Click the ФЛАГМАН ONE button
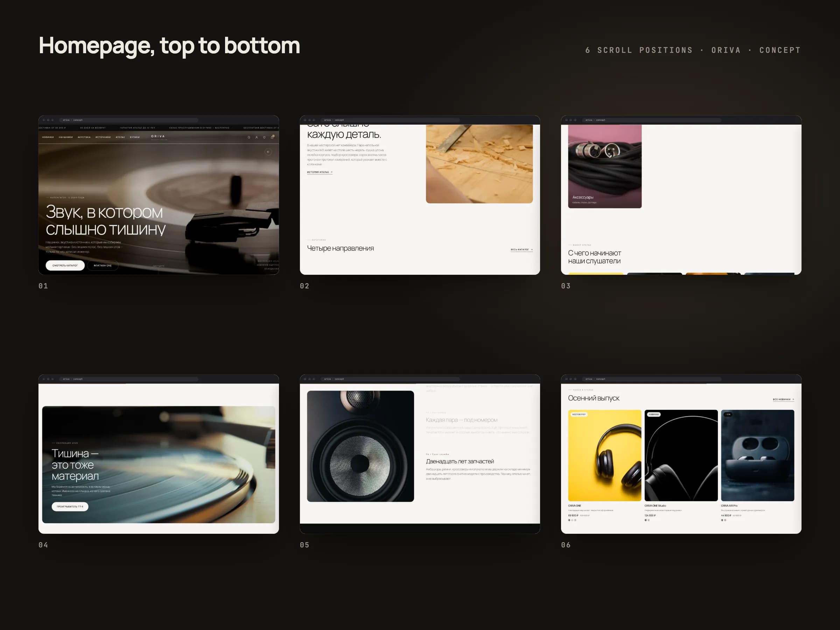840x630 pixels. click(x=103, y=265)
